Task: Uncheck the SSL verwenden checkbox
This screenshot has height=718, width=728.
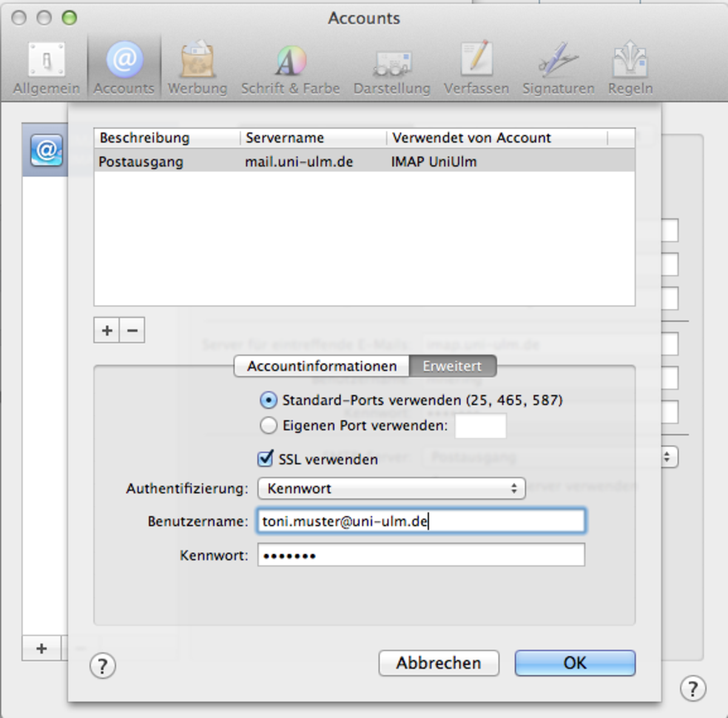Action: [x=266, y=458]
